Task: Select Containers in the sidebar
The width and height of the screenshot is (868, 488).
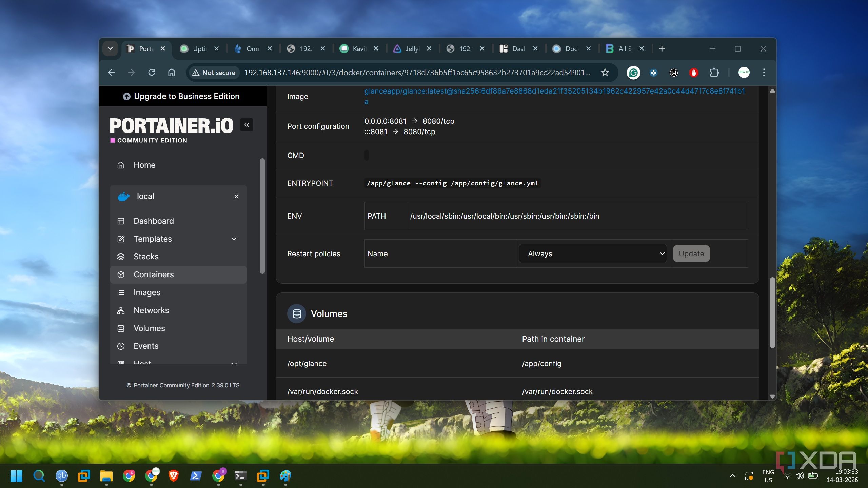Action: [178, 274]
